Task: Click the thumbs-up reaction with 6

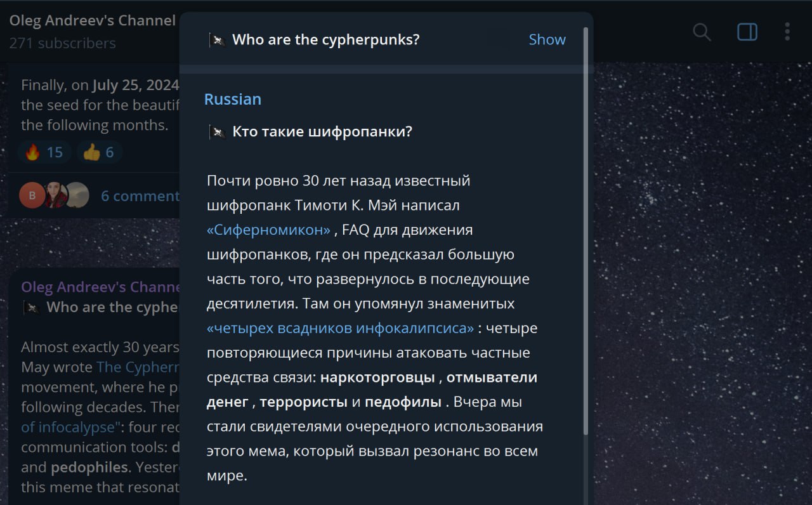Action: (99, 152)
